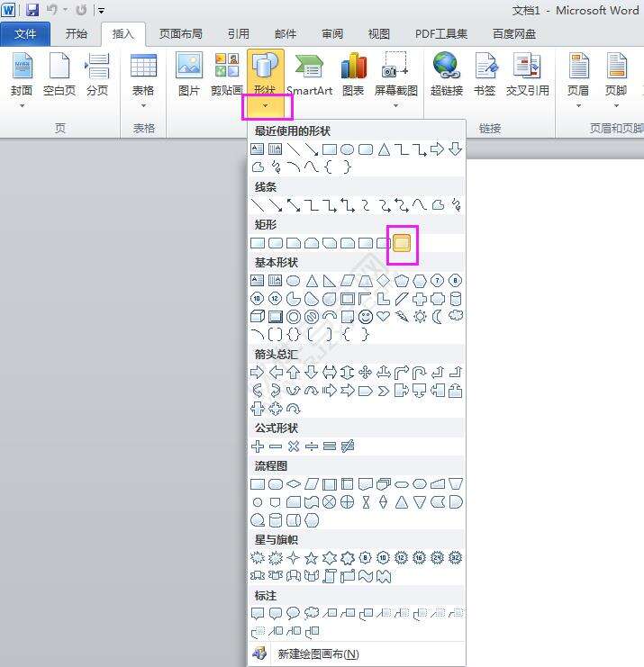644x667 pixels.
Task: Select the flowchart decision diamond in 流程图
Action: pos(294,484)
